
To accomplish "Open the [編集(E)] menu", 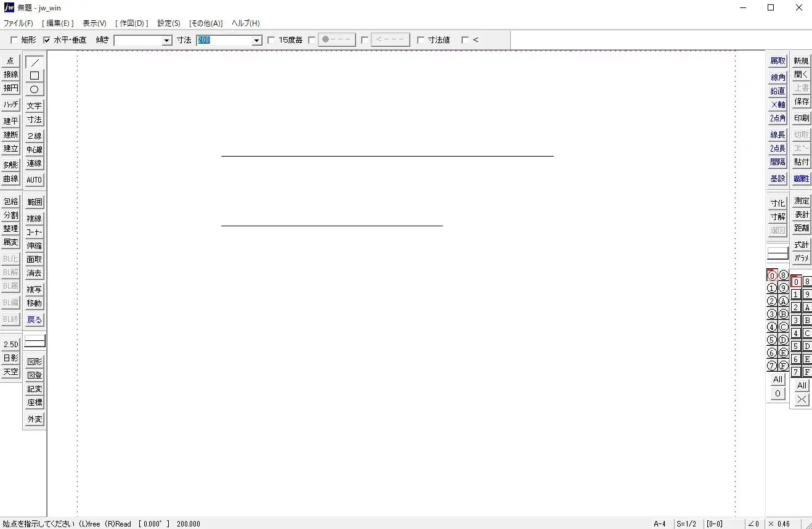I will (x=58, y=23).
